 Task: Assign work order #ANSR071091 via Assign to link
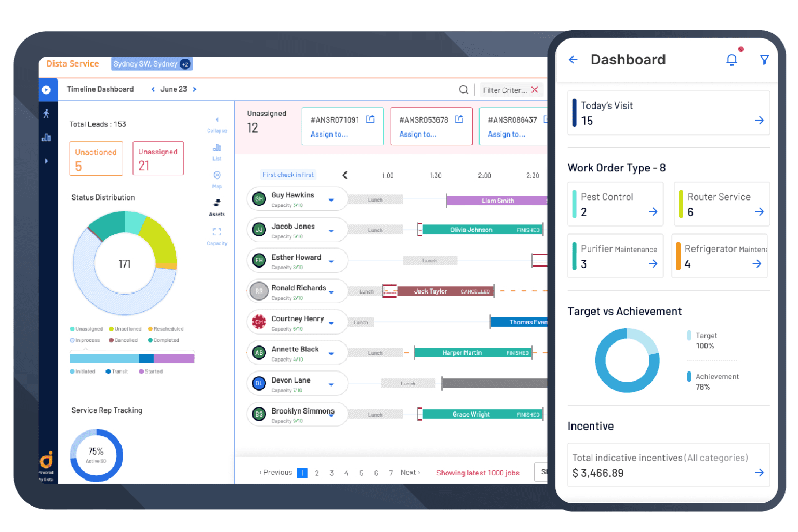click(x=328, y=134)
